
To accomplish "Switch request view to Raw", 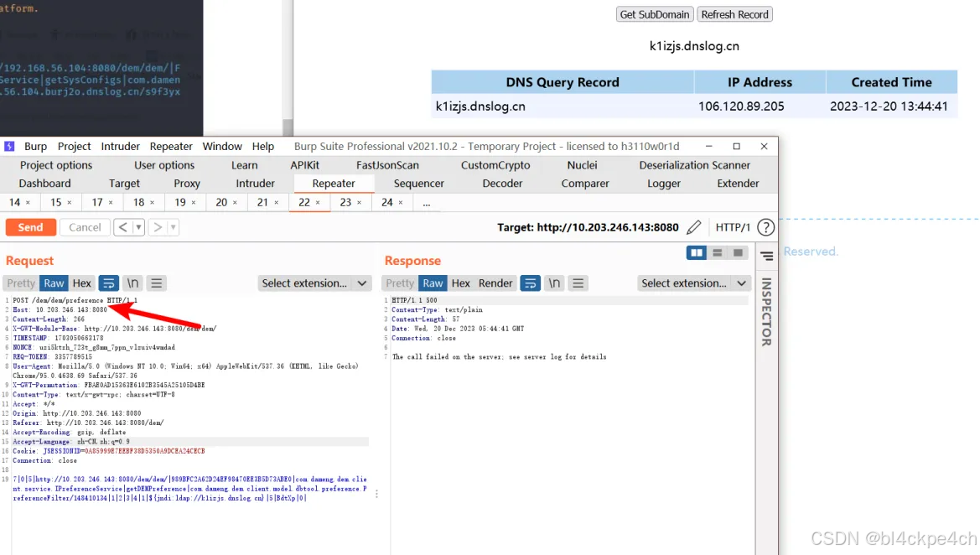I will tap(54, 283).
